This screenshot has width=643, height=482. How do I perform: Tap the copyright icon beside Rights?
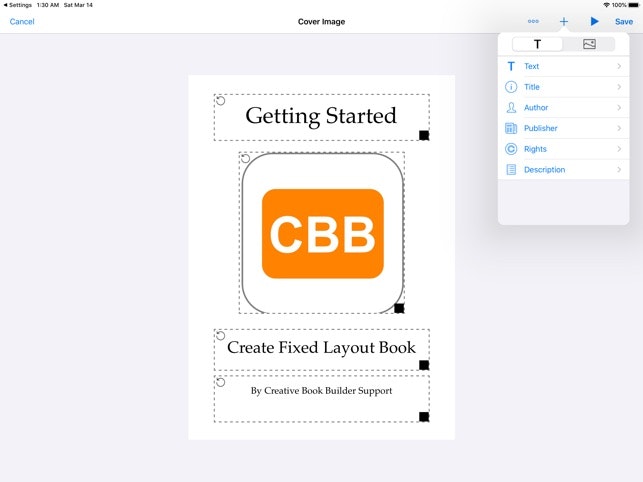coord(511,149)
